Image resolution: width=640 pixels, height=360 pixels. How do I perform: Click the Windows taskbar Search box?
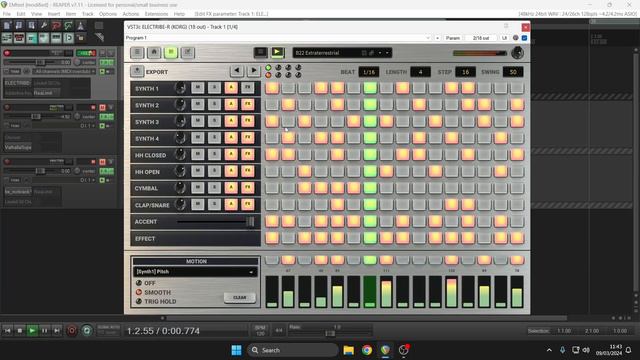(293, 350)
